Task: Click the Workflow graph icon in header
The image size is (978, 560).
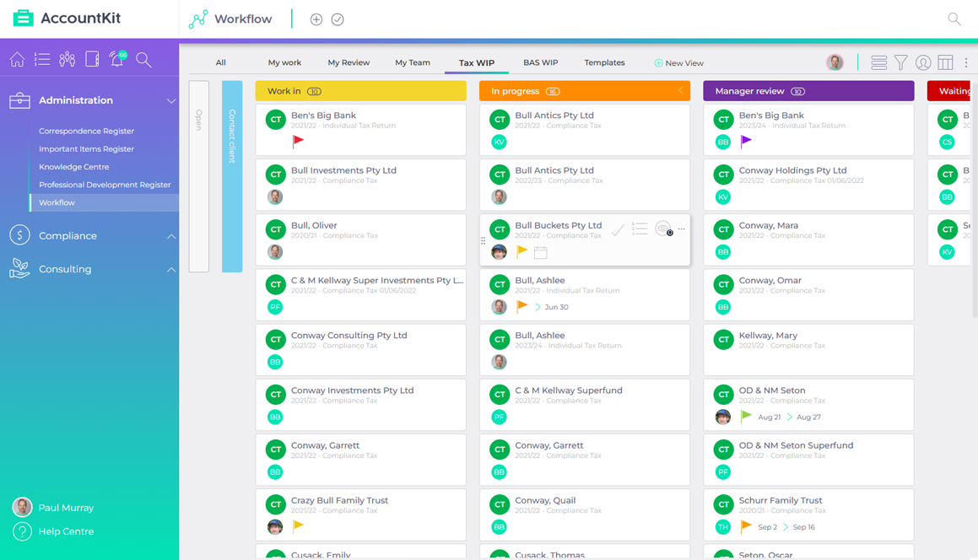Action: [x=198, y=19]
